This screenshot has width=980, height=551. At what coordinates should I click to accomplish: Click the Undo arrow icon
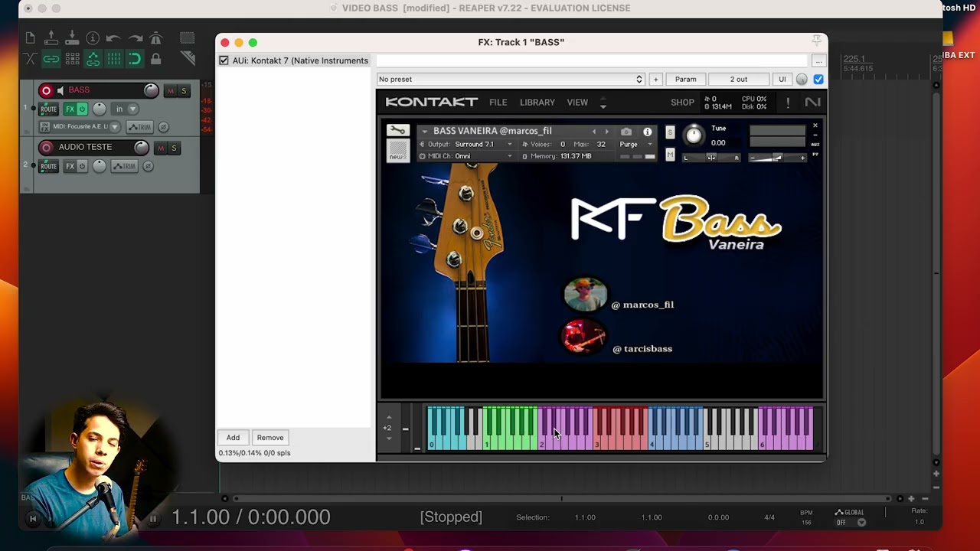(x=113, y=38)
